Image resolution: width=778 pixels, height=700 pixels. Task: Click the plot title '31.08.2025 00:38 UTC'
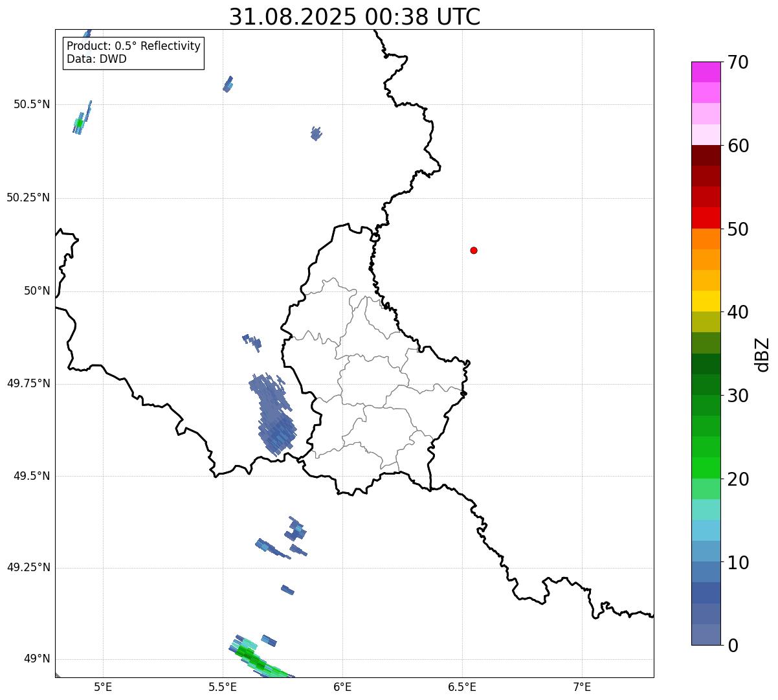coord(355,17)
